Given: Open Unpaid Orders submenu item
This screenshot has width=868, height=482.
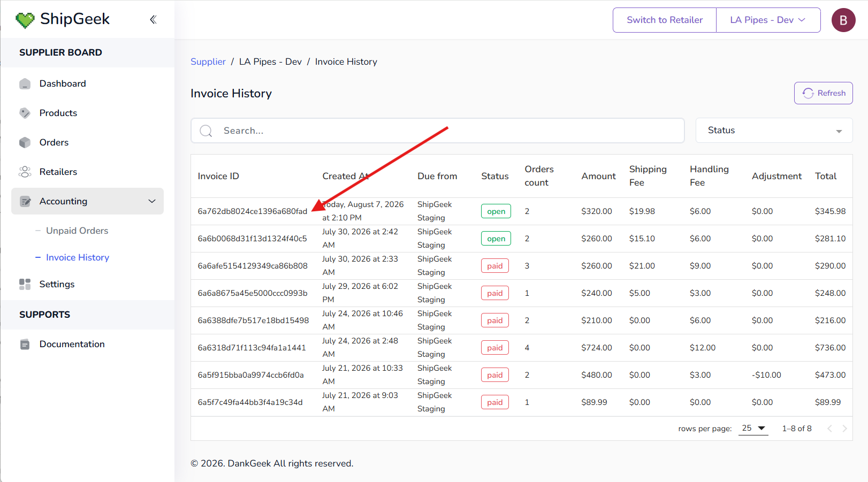Looking at the screenshot, I should pyautogui.click(x=77, y=231).
